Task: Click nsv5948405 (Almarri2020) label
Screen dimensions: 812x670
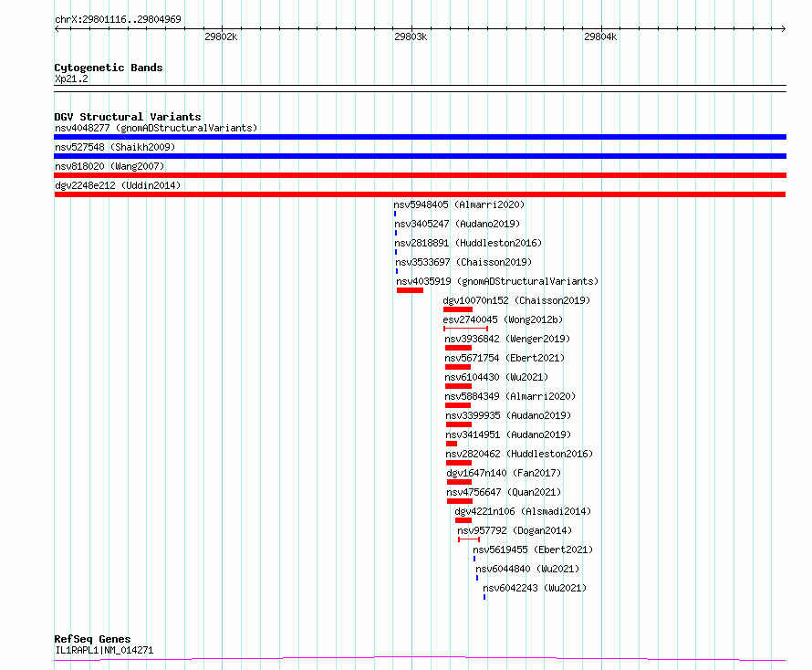Action: tap(459, 204)
